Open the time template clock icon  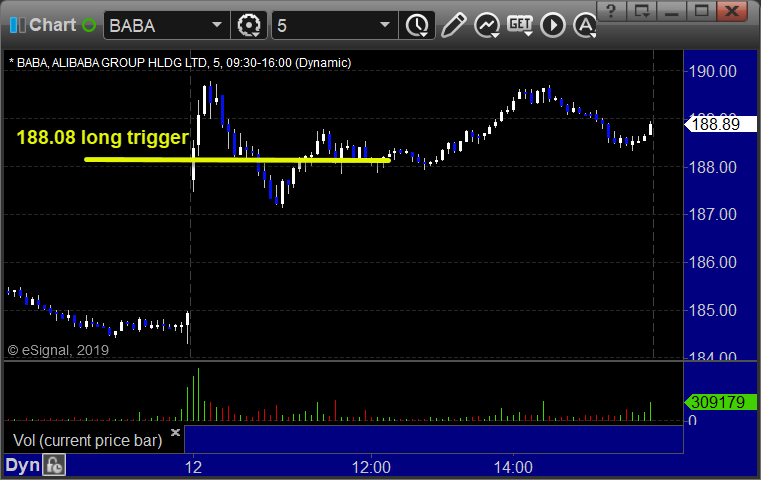[x=417, y=25]
